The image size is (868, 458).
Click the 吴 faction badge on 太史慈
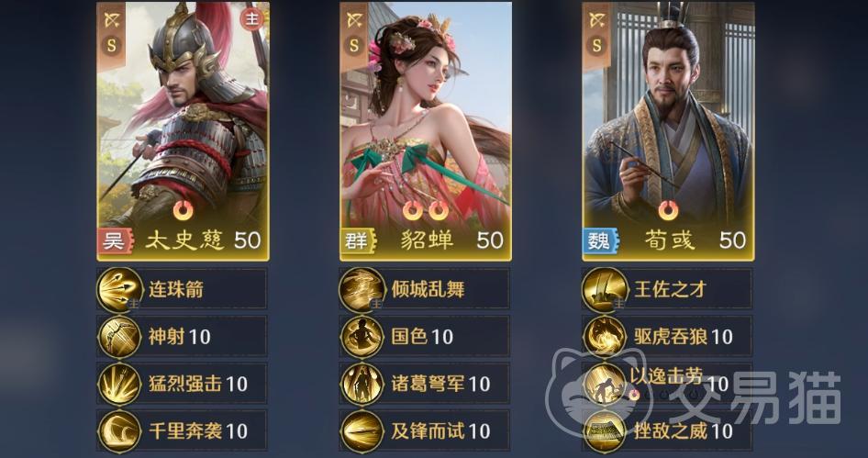tap(115, 240)
